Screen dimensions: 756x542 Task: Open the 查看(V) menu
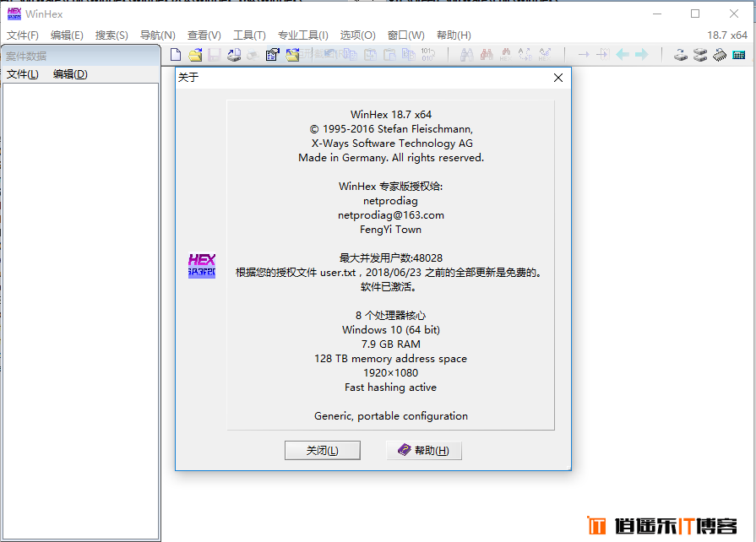204,35
